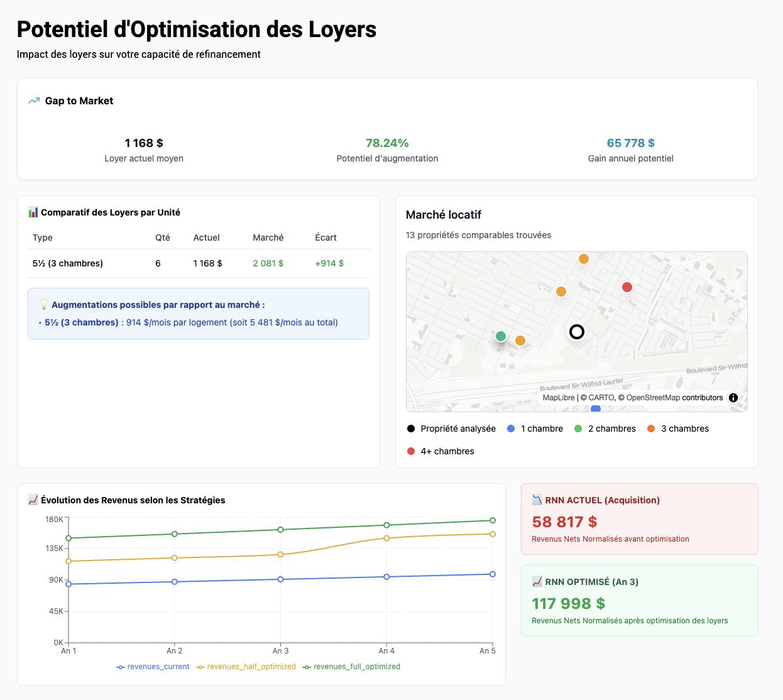Click the yellow line's An 3 data point

280,554
